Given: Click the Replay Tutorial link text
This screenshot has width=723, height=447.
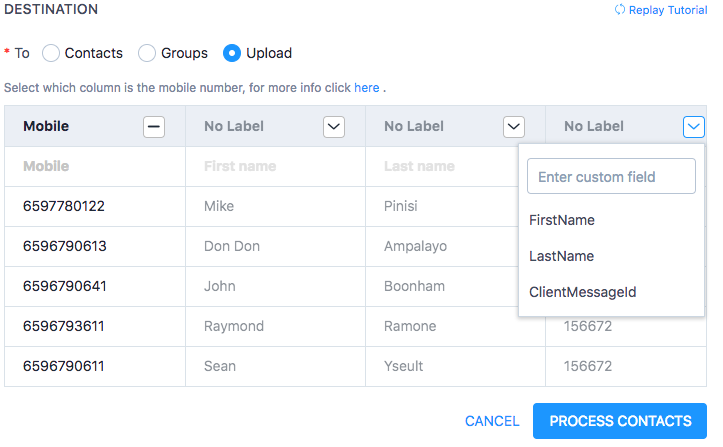Looking at the screenshot, I should [668, 10].
